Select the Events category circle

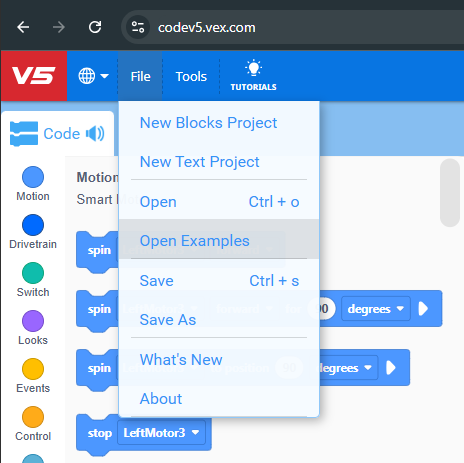[x=33, y=369]
